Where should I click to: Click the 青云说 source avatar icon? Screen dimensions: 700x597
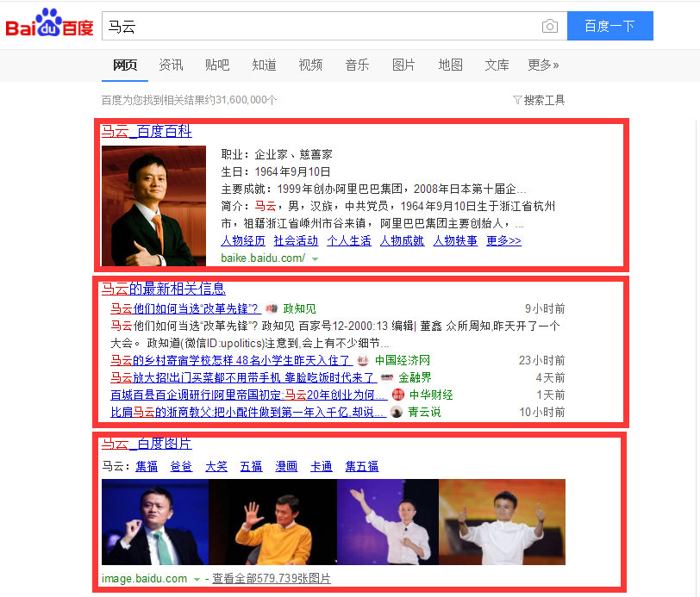[397, 412]
